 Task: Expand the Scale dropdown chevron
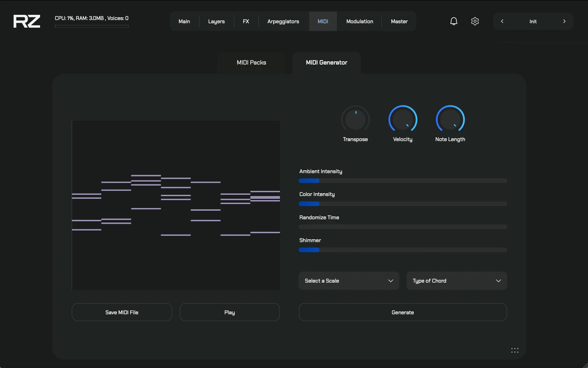(391, 281)
